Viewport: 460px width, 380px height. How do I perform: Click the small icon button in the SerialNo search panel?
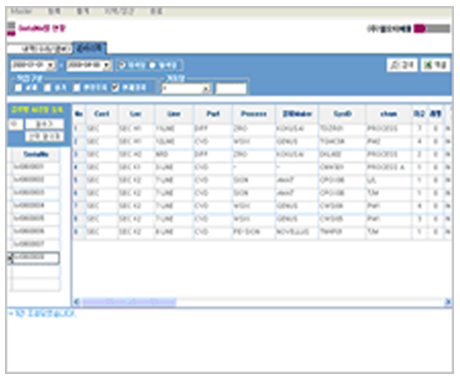pos(15,124)
